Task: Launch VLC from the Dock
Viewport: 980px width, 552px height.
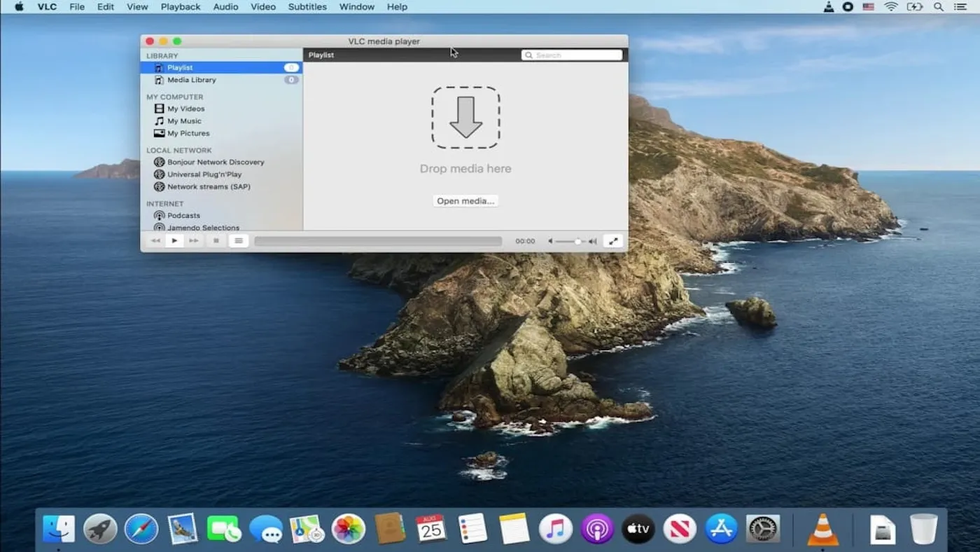Action: (821, 529)
